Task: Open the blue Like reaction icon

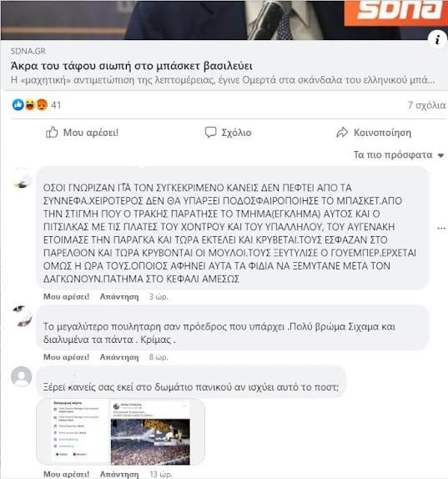Action: 18,105
